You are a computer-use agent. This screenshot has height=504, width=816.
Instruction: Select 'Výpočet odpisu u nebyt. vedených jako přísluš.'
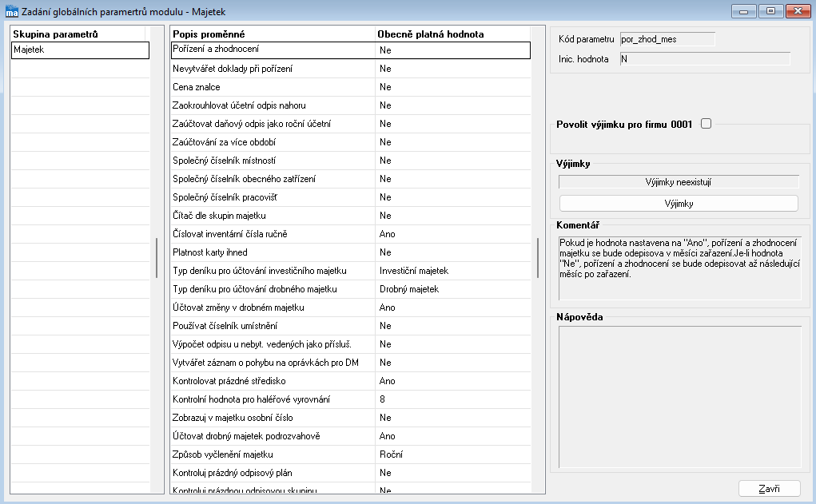351,344
